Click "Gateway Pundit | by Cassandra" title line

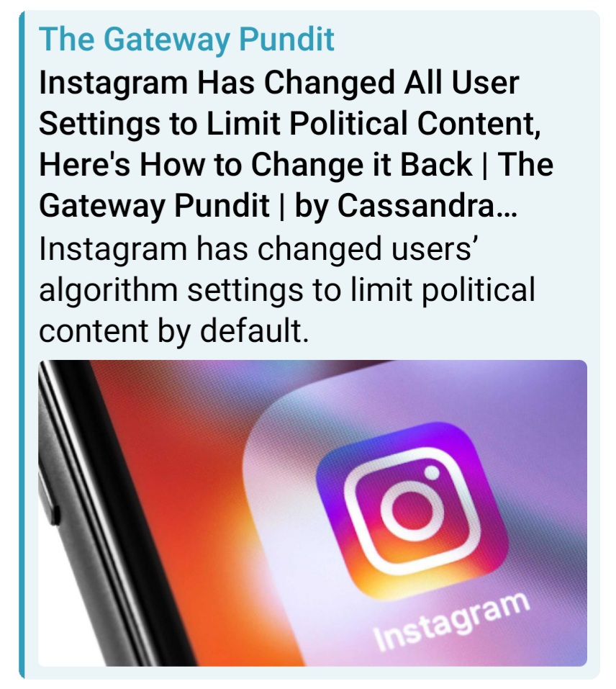(267, 206)
